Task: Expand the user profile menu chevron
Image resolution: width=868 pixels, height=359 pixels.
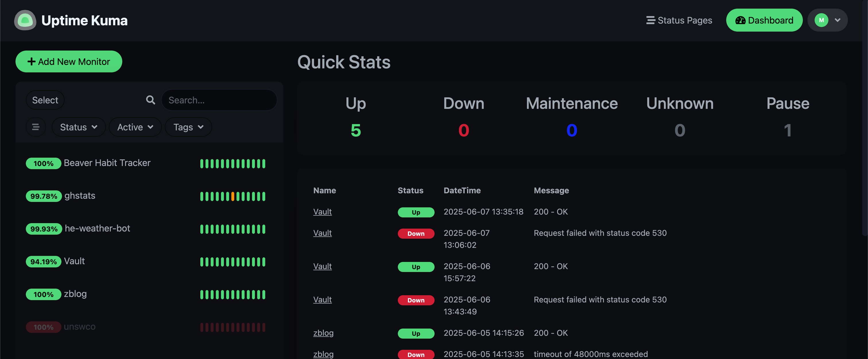Action: pos(837,20)
